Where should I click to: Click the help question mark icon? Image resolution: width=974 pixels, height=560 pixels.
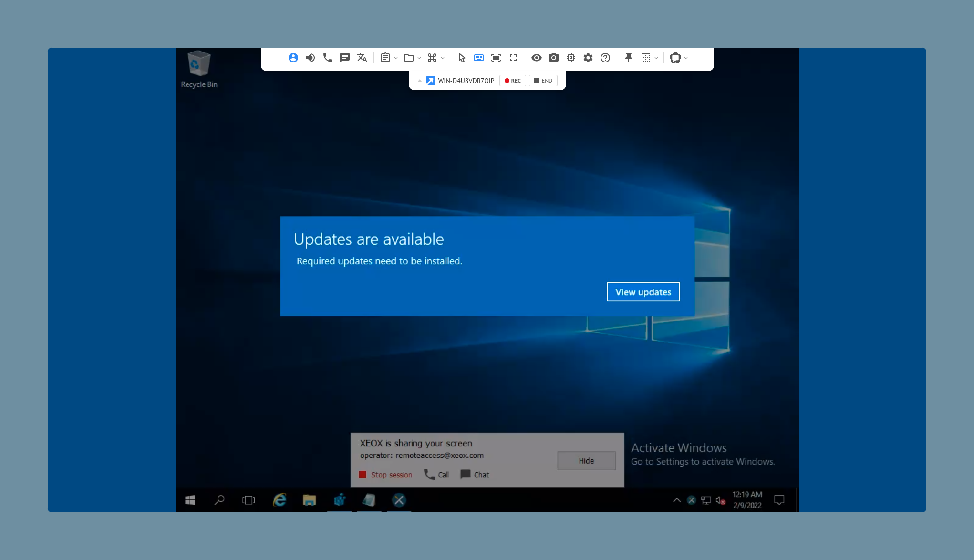(x=605, y=58)
